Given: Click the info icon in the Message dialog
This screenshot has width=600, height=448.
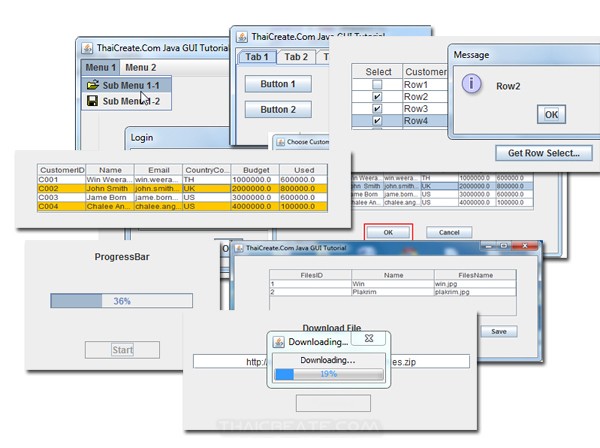Looking at the screenshot, I should tap(471, 86).
